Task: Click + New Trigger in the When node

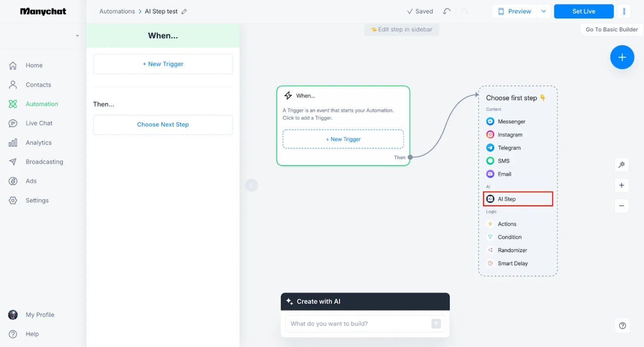Action: coord(343,139)
